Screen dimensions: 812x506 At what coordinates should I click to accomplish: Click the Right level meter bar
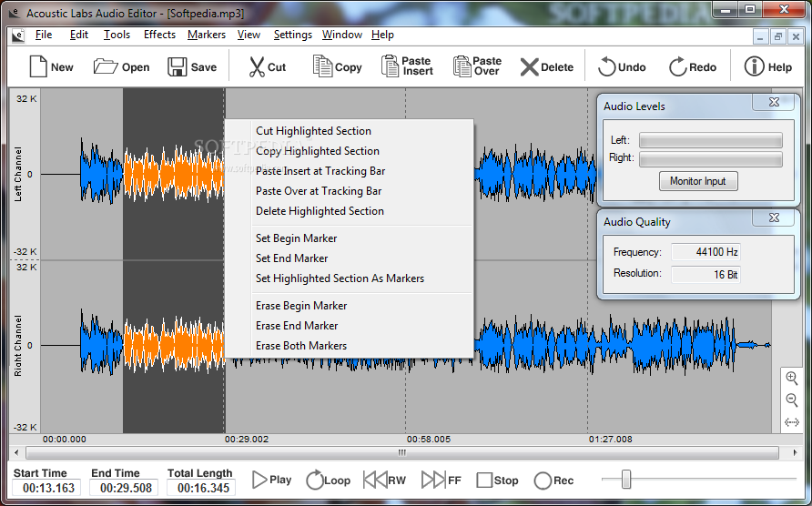(710, 159)
